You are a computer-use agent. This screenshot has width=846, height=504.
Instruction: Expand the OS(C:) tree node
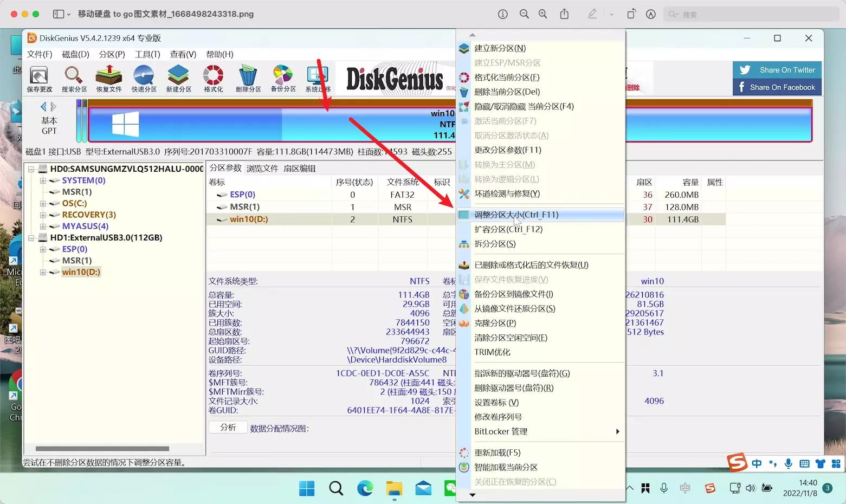[43, 203]
